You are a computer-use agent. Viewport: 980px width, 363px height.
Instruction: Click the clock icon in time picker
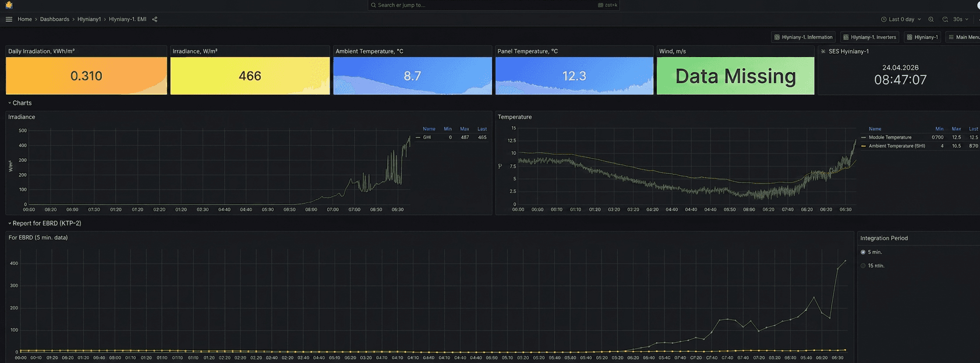click(884, 19)
